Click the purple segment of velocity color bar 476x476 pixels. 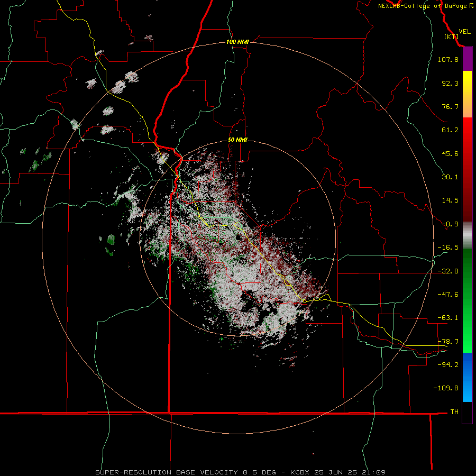467,59
